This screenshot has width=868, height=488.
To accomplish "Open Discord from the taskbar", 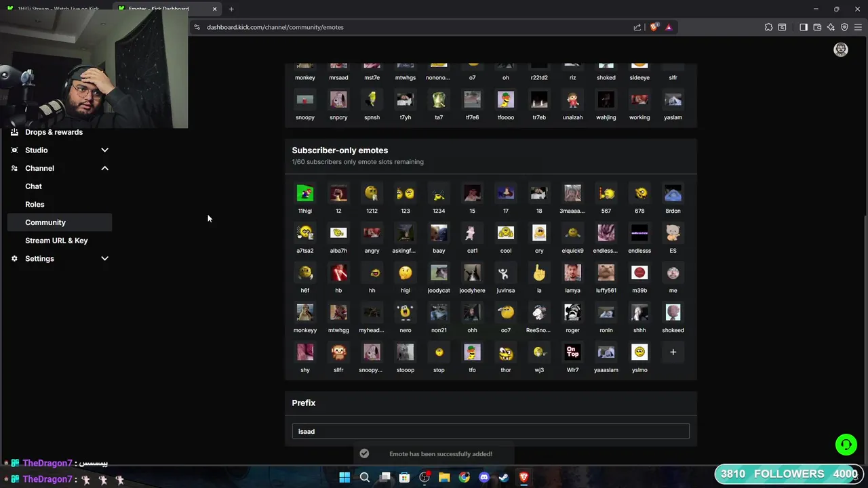I will coord(484,477).
